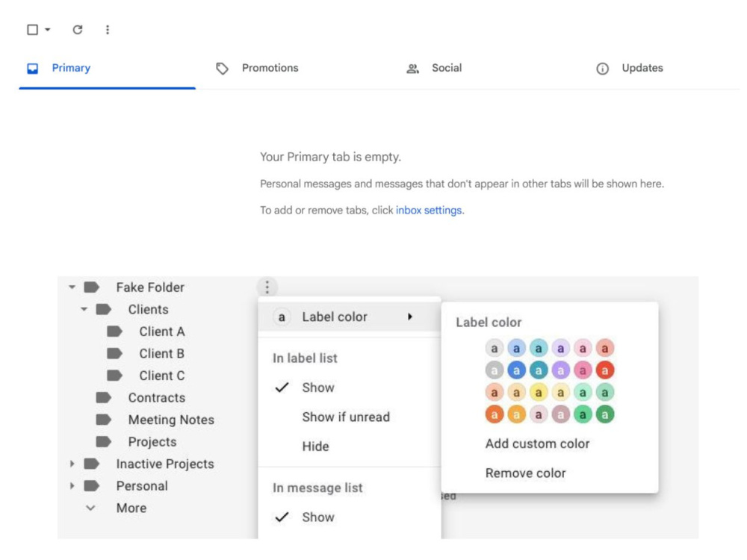Pick the dark teal color swatch

(539, 370)
